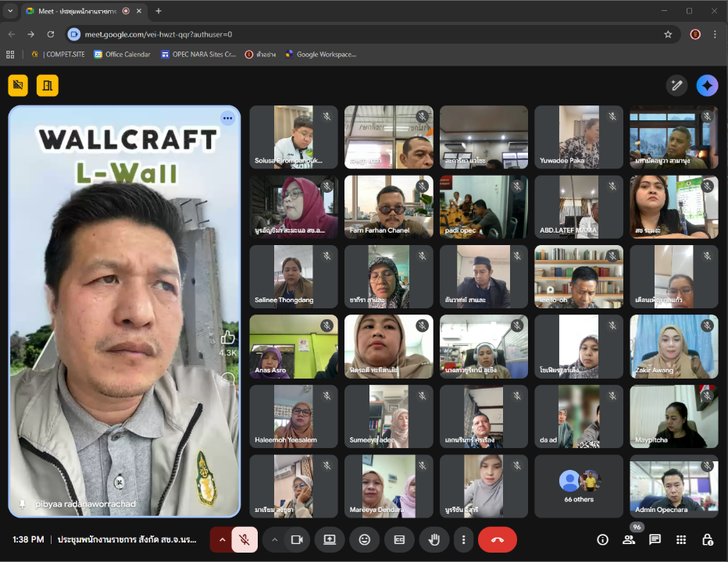Open the Gemini sparkle button
Viewport: 728px width, 562px height.
707,86
